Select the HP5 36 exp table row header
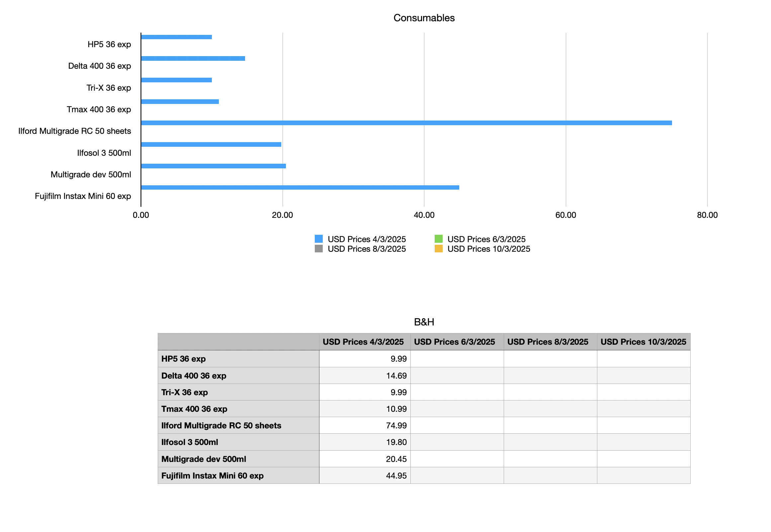Viewport: 771px width, 532px height. pyautogui.click(x=238, y=359)
